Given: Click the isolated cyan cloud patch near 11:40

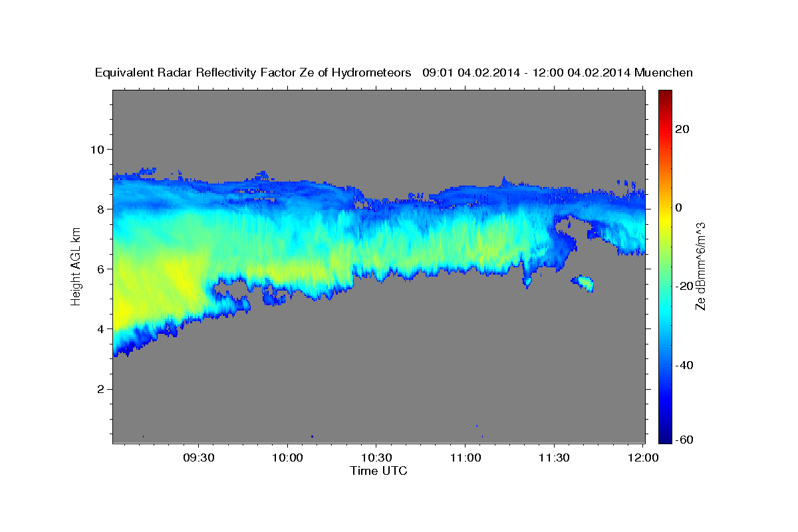Looking at the screenshot, I should pos(584,283).
